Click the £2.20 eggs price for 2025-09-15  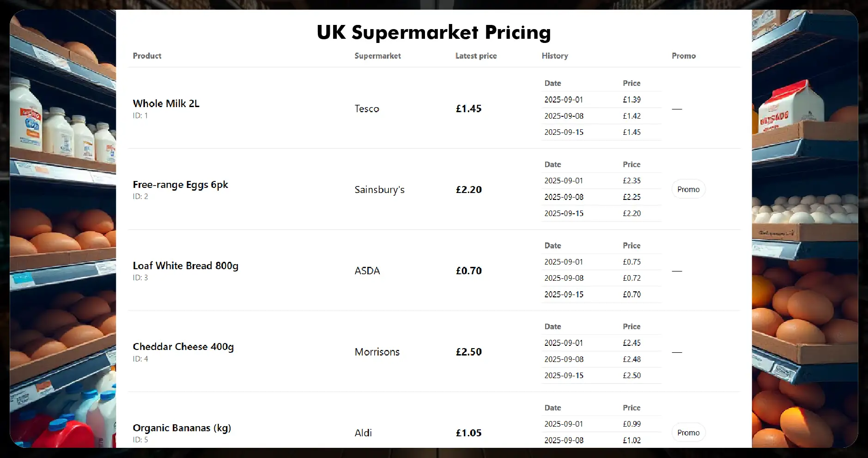pyautogui.click(x=631, y=213)
